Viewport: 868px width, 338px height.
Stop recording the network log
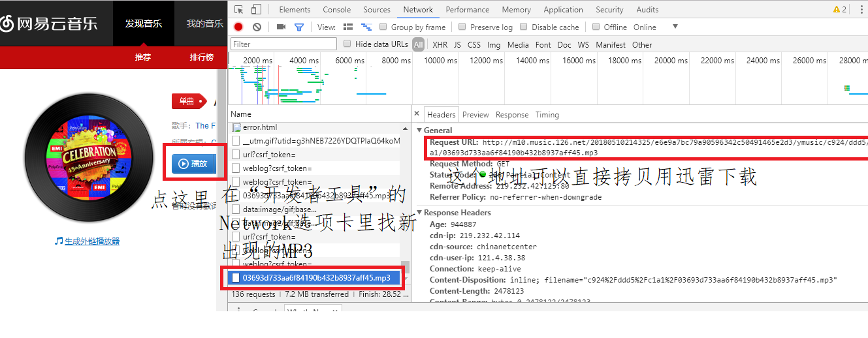(x=238, y=27)
